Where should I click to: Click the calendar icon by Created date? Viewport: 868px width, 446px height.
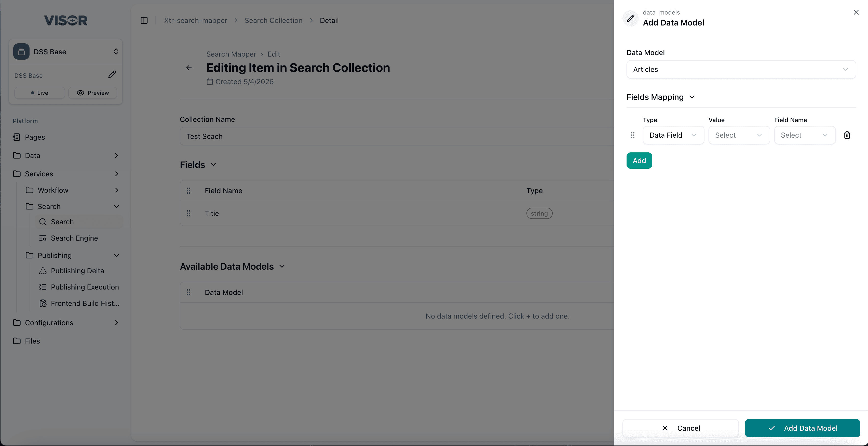(x=210, y=82)
